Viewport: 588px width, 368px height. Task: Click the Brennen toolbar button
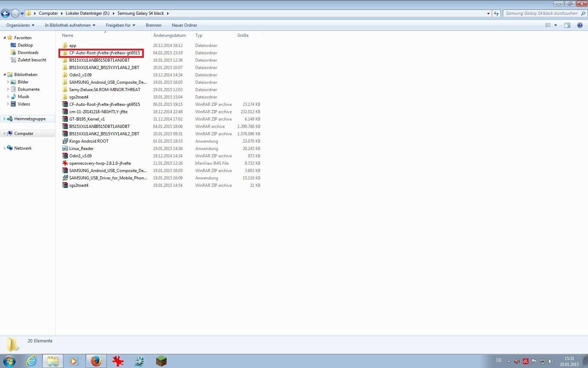coord(154,25)
